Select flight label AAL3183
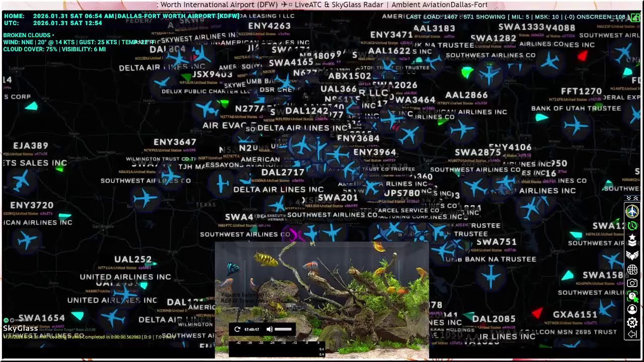Screen dimensions: 644x362 (434, 28)
